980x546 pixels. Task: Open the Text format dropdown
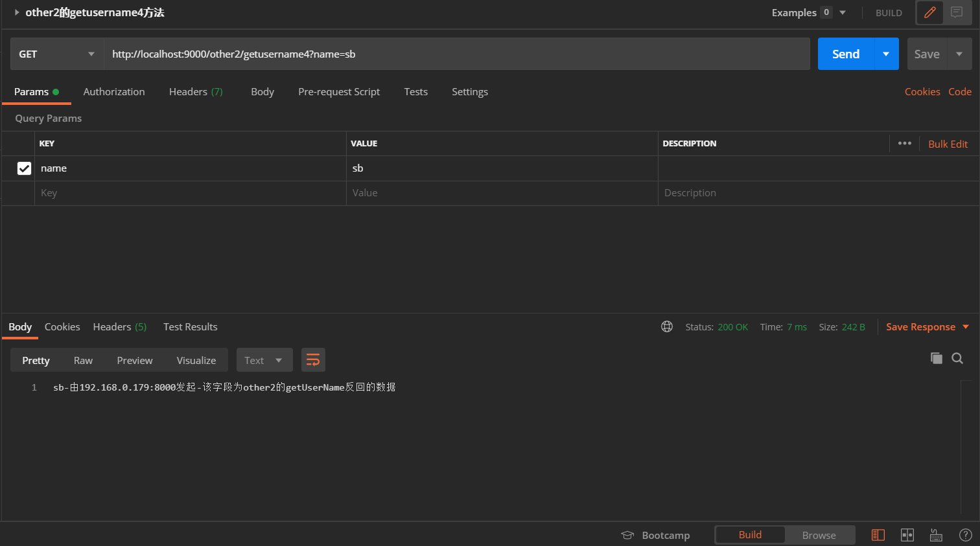click(264, 360)
